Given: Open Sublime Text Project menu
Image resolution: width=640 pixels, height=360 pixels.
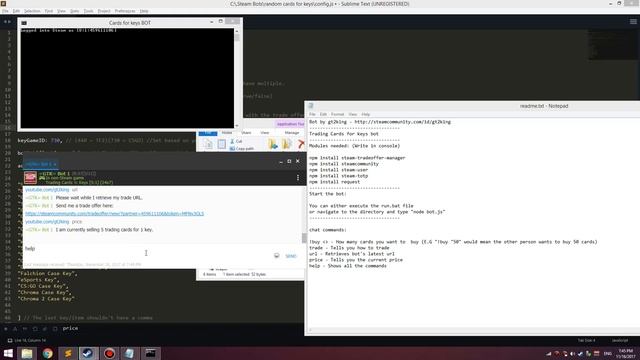Looking at the screenshot, I should pyautogui.click(x=104, y=11).
